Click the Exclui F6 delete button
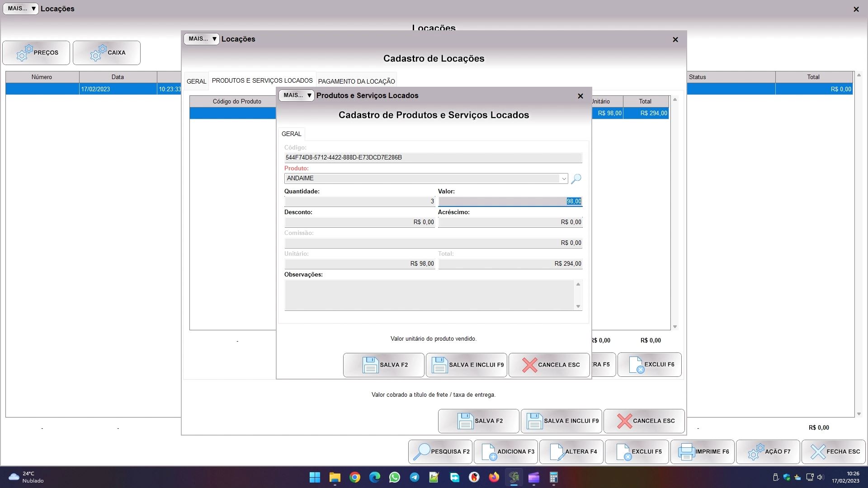 click(x=649, y=365)
